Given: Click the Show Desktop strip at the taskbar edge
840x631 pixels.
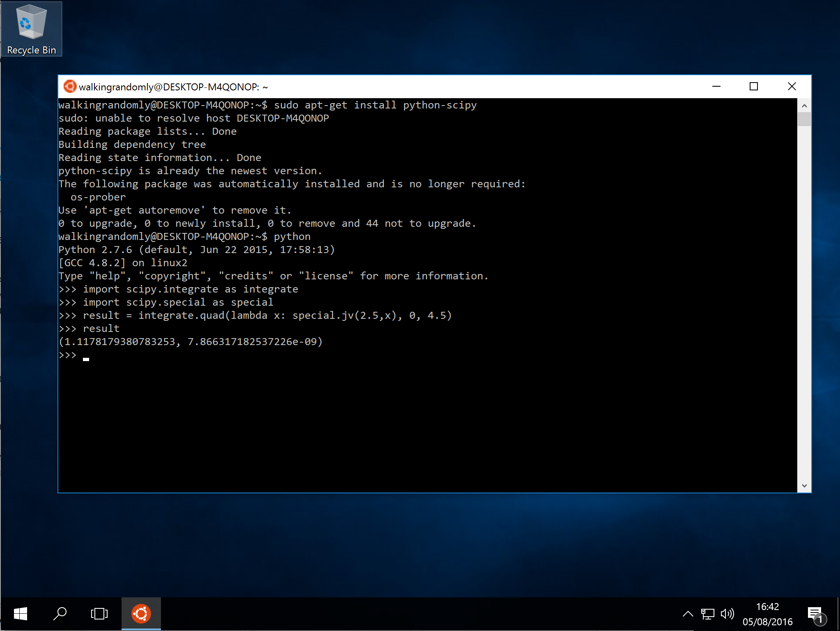Looking at the screenshot, I should pos(838,614).
